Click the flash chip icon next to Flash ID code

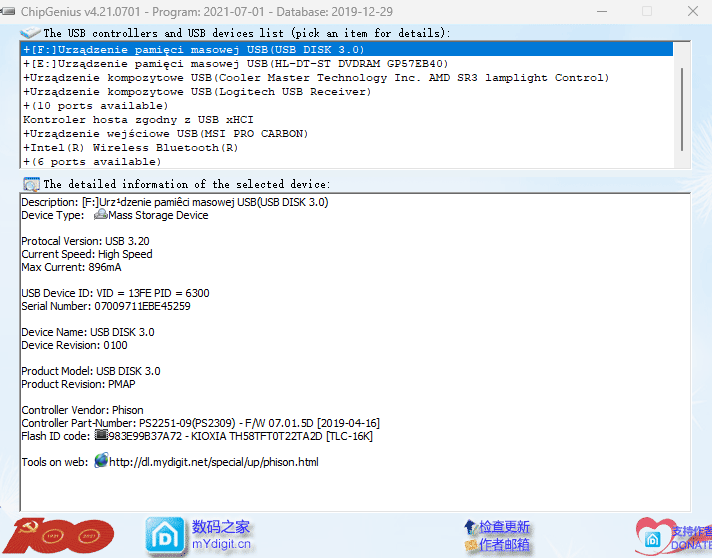(x=101, y=435)
